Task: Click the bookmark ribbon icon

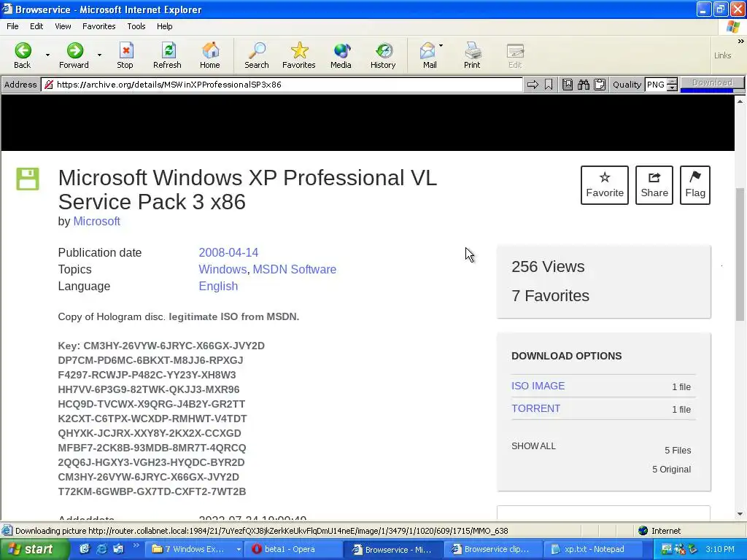Action: (x=549, y=85)
